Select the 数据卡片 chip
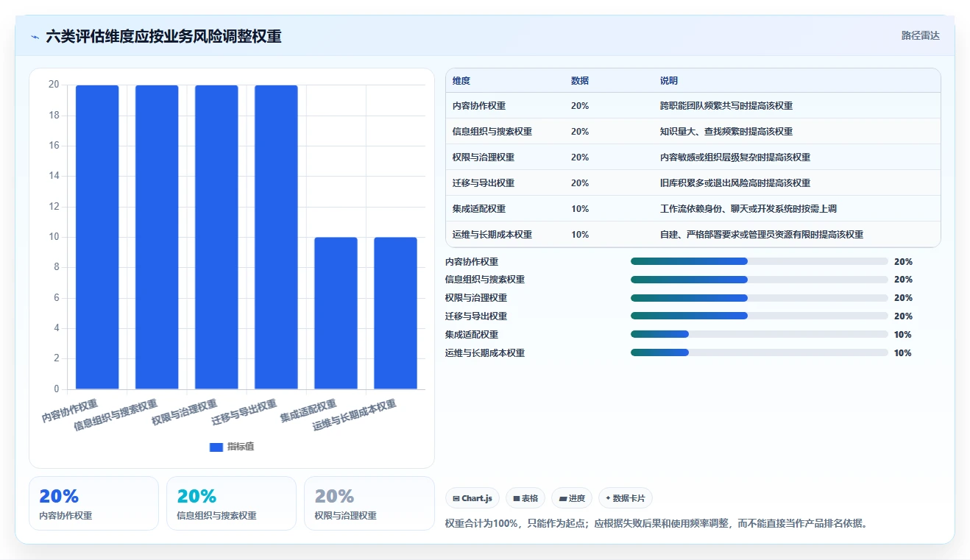This screenshot has height=560, width=970. [x=626, y=498]
